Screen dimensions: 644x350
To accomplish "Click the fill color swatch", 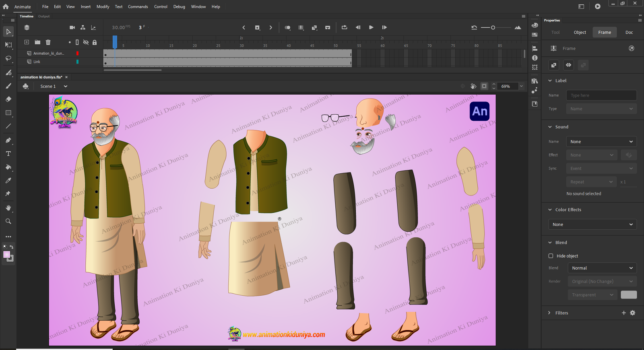I will 7,254.
